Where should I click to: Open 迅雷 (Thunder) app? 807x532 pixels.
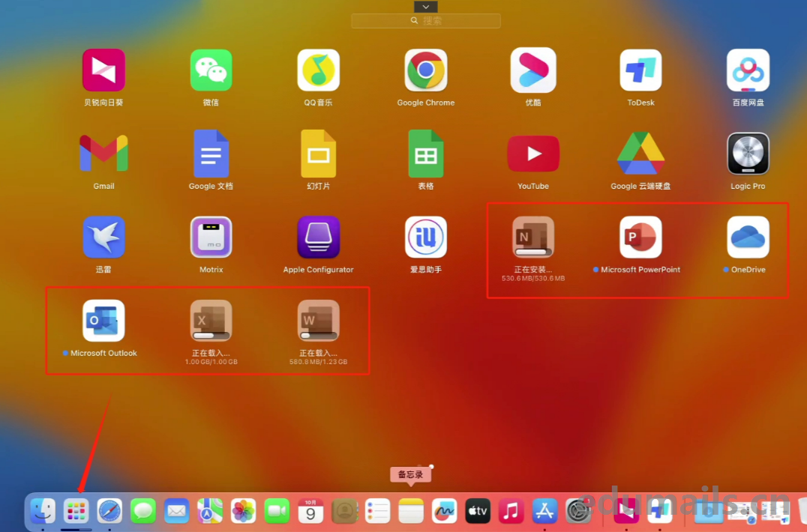103,238
